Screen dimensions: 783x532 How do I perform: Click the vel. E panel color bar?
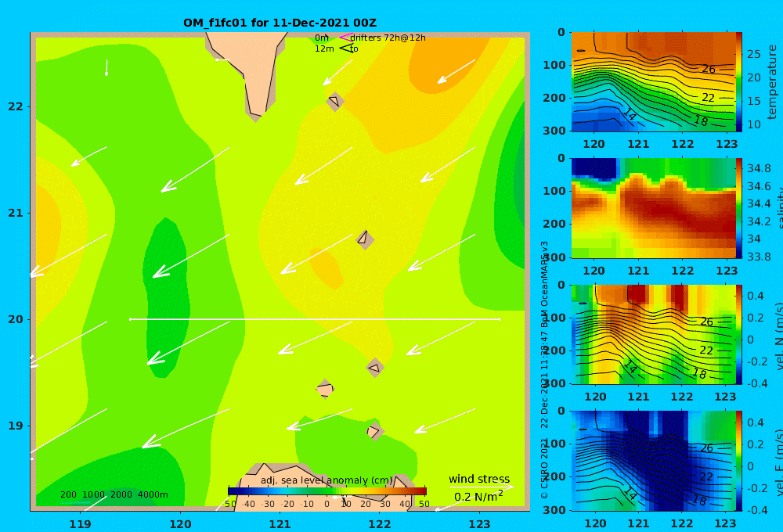(739, 461)
